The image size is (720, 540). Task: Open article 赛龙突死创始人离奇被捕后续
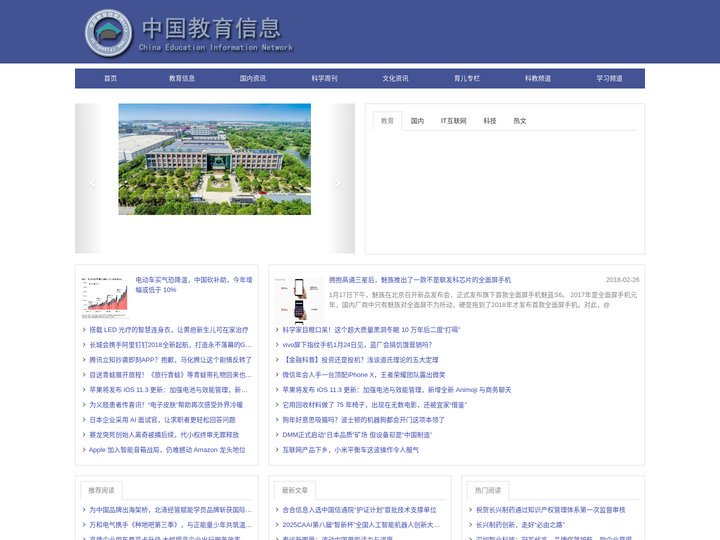click(x=164, y=435)
